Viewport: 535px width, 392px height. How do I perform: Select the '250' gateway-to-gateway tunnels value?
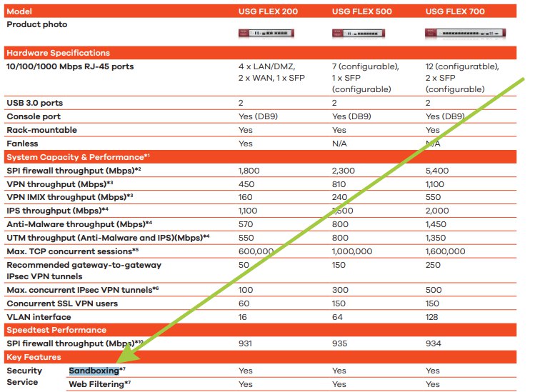(x=433, y=265)
